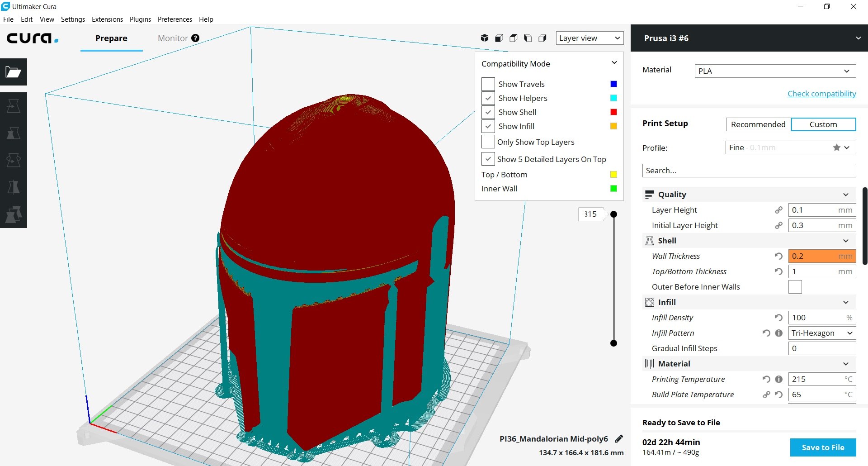This screenshot has height=466, width=868.
Task: Open the Layer view dropdown
Action: click(x=590, y=38)
